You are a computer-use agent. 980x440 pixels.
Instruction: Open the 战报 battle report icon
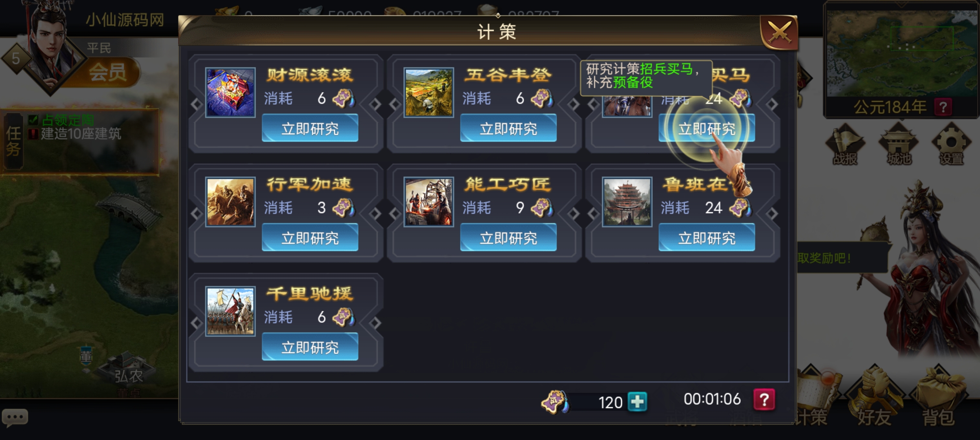click(845, 145)
